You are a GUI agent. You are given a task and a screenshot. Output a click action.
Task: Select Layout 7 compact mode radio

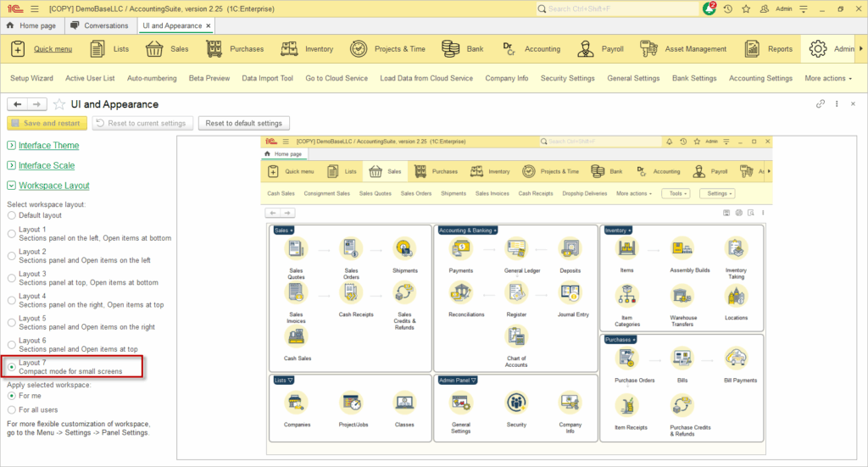point(12,367)
